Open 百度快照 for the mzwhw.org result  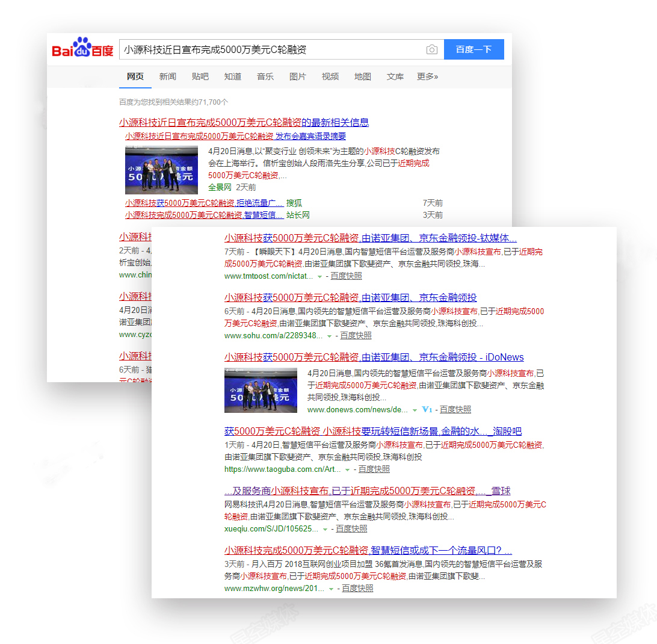(357, 588)
